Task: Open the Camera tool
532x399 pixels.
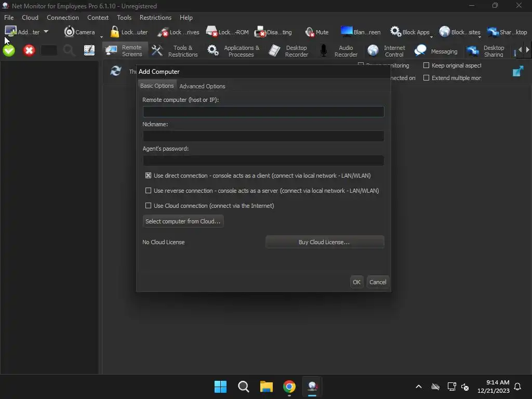Action: coord(79,32)
